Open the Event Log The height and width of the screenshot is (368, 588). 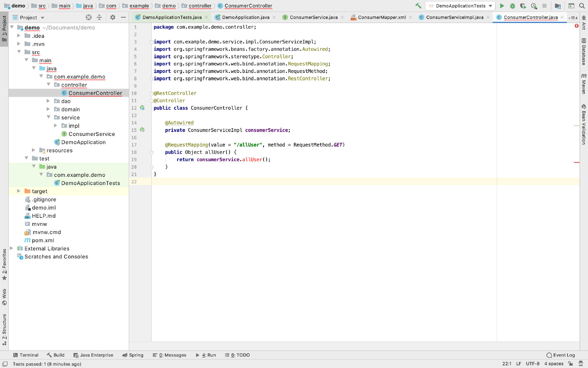point(560,355)
